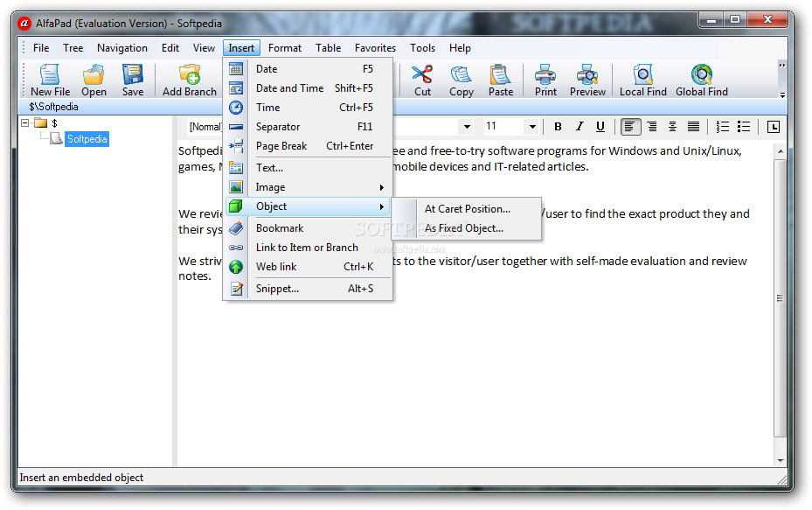This screenshot has width=812, height=510.
Task: Start a Local Find search
Action: 642,80
